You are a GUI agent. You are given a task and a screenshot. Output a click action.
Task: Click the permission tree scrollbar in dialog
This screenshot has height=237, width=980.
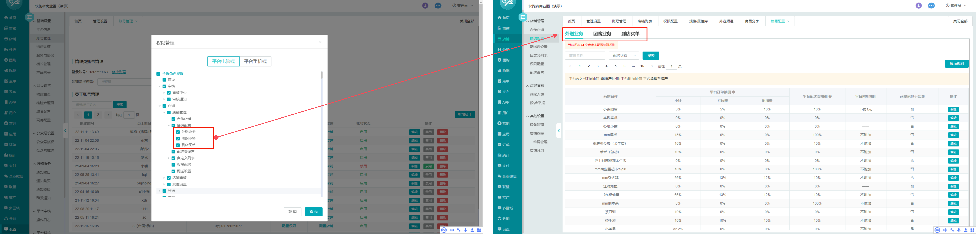[322, 75]
